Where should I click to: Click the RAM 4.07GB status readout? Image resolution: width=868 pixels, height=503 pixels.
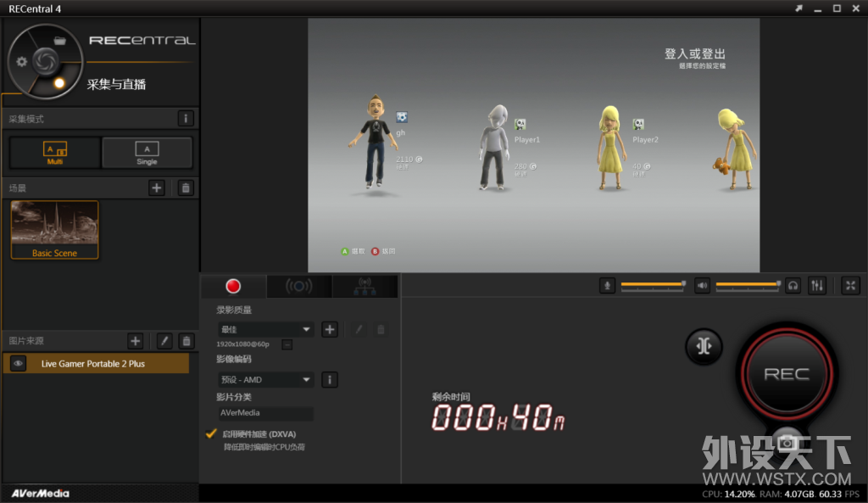pos(787,494)
